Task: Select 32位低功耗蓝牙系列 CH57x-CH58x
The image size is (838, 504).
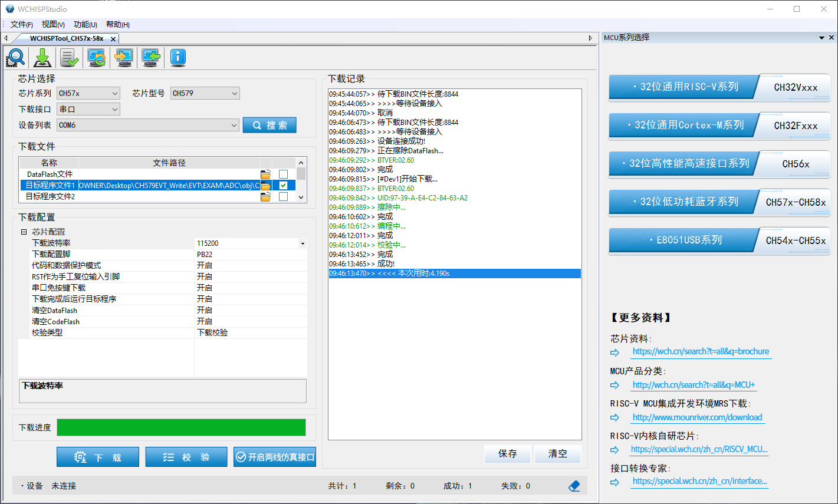Action: 719,202
